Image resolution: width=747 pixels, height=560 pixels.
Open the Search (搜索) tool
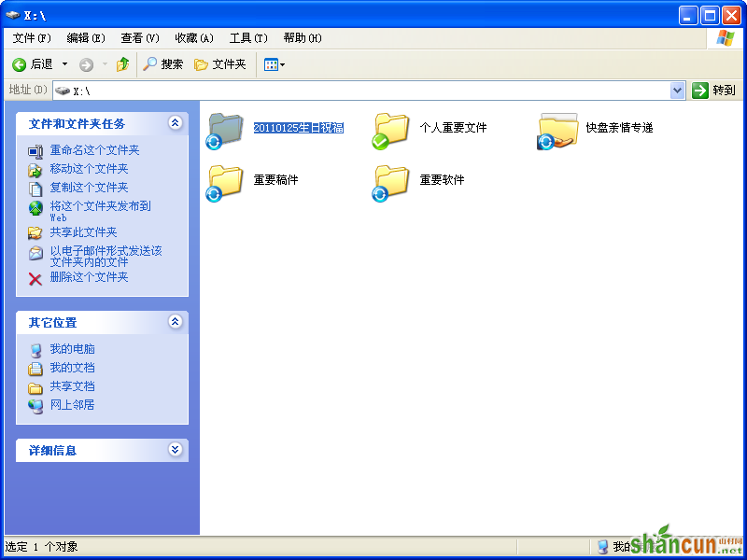pos(162,63)
